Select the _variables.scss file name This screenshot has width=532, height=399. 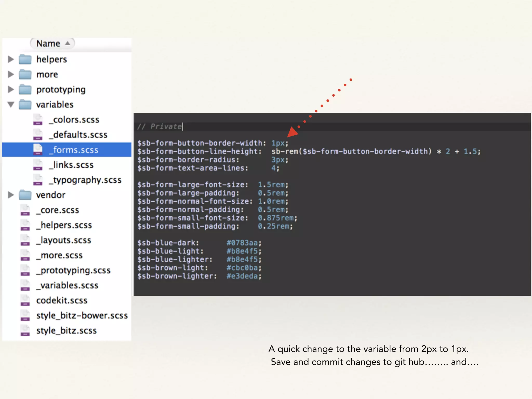coord(67,285)
